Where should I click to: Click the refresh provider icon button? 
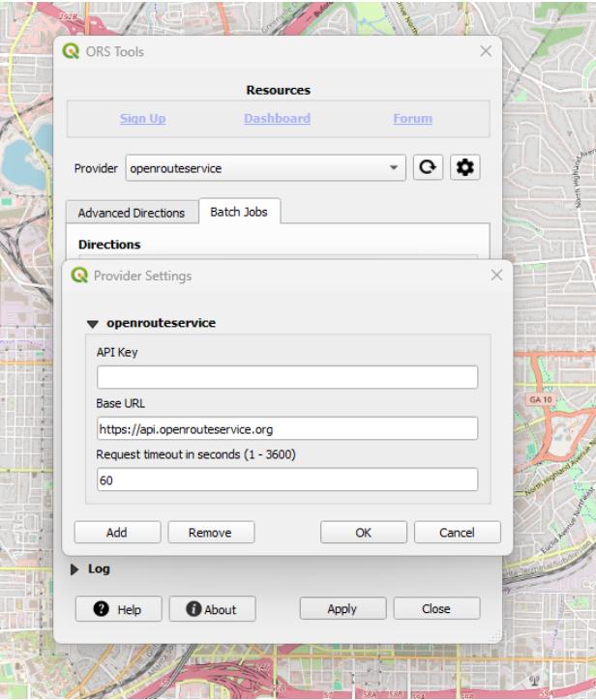click(428, 167)
